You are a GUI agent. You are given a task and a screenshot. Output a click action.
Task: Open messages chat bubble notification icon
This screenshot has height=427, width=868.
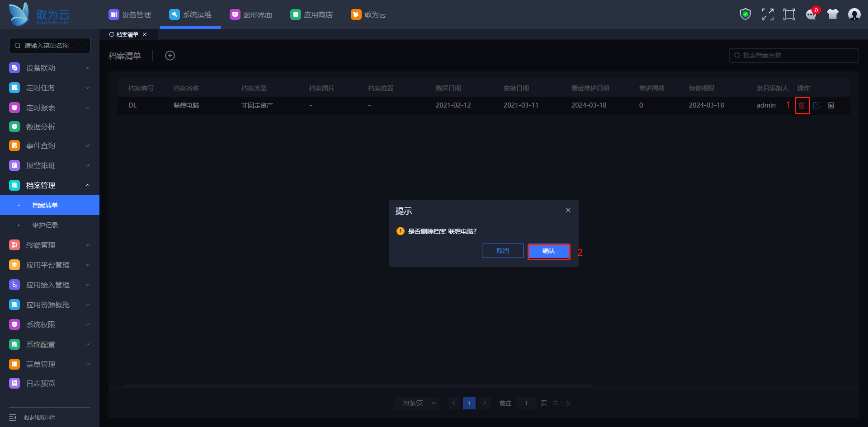click(811, 14)
